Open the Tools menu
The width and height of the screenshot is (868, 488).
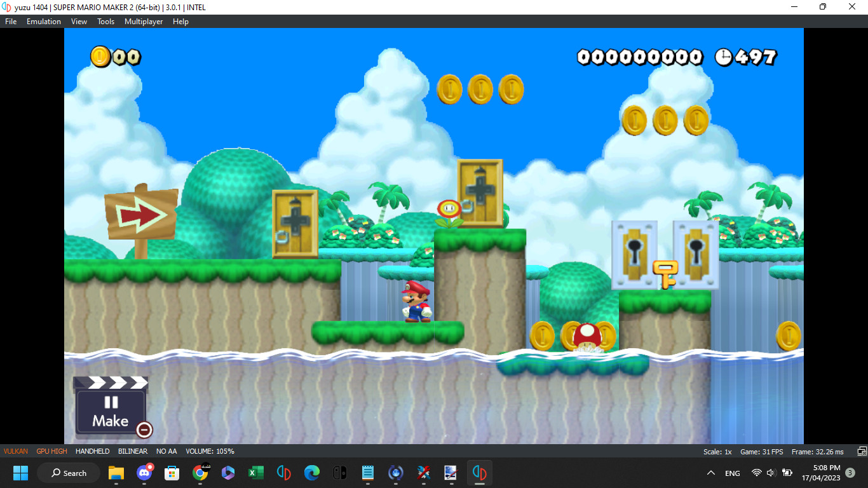coord(105,21)
